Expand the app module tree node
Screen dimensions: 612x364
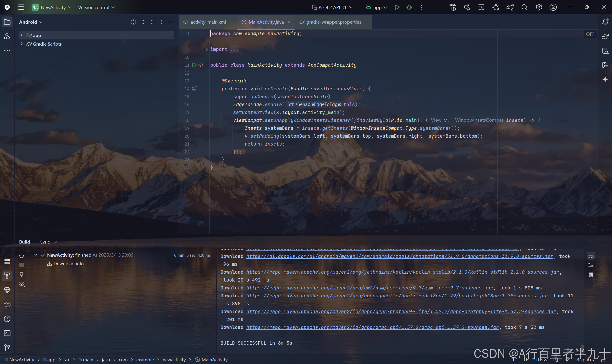22,35
